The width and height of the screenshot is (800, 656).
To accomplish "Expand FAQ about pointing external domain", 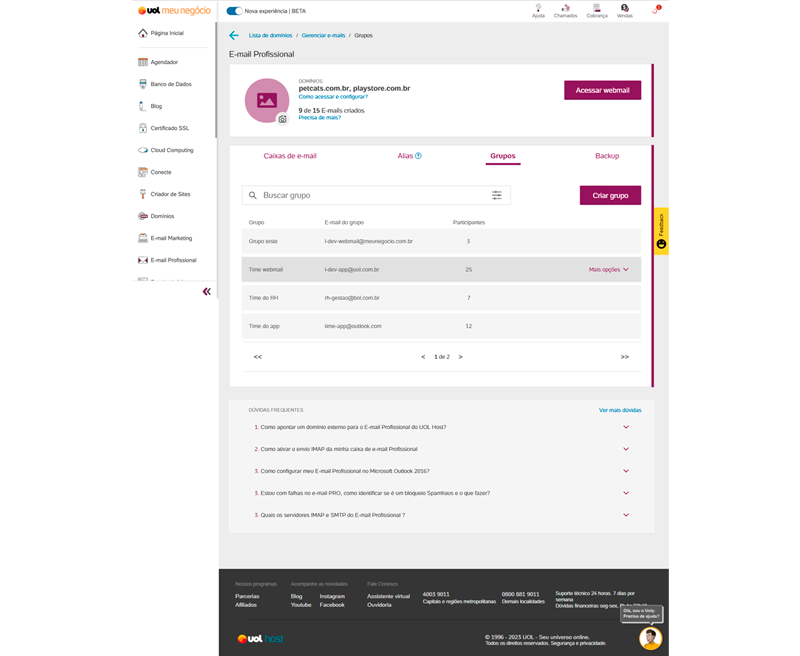I will click(626, 427).
